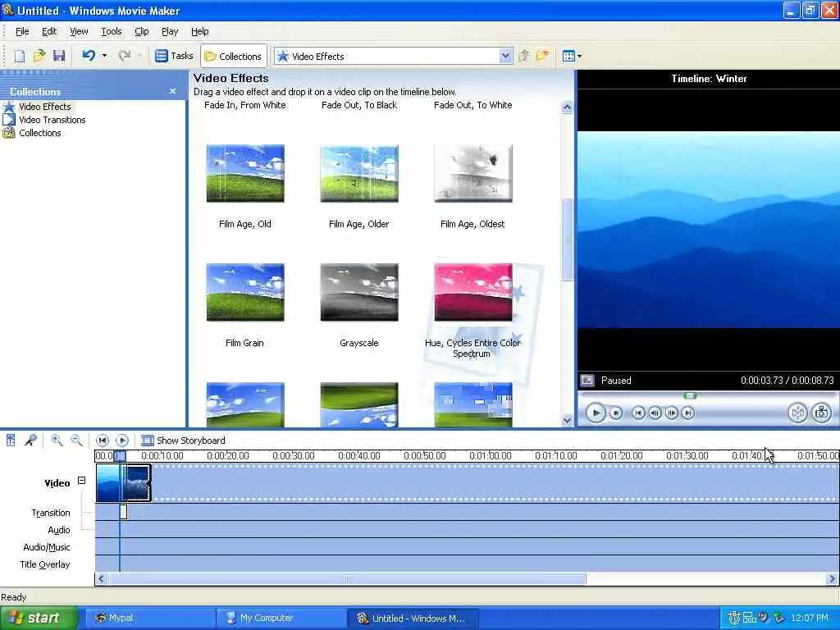
Task: Undo the last action
Action: 89,56
